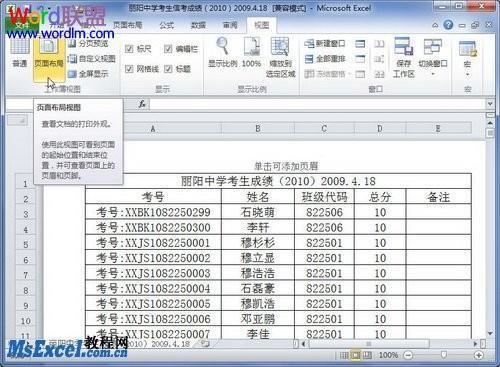Select column E header
The width and height of the screenshot is (500, 367).
[438, 128]
